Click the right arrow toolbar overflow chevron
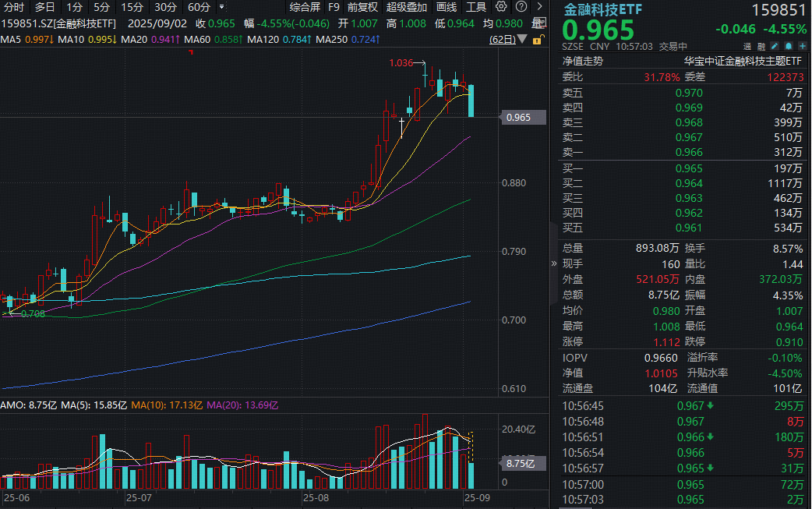 539,7
